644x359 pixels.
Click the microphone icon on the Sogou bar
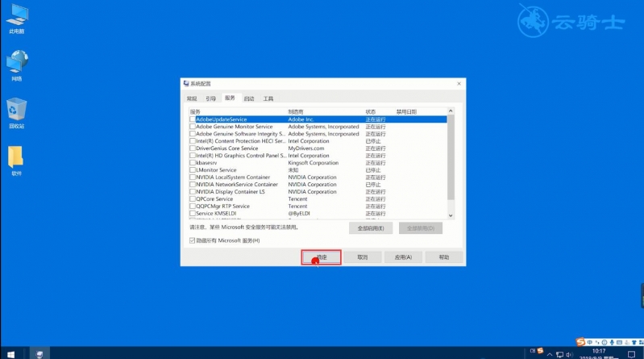(612, 342)
